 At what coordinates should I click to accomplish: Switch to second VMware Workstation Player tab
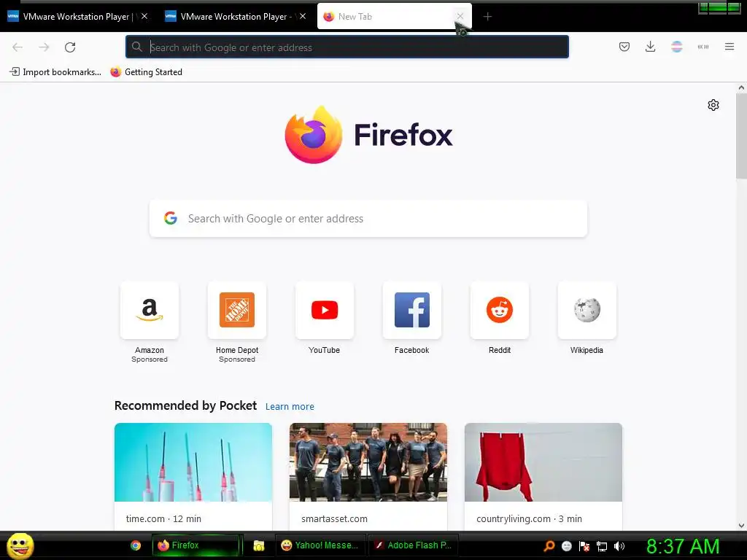[235, 17]
